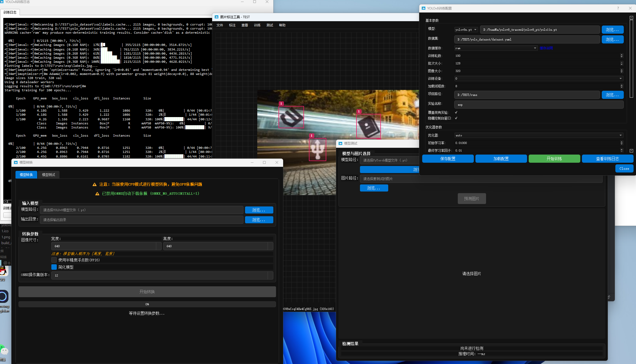
Task: Open the 训练 menu in annotation tool
Action: 257,25
